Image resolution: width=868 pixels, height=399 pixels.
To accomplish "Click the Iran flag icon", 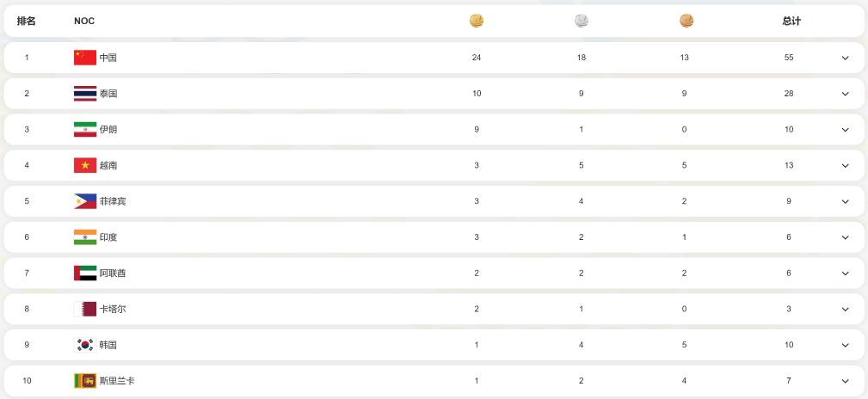I will [85, 130].
